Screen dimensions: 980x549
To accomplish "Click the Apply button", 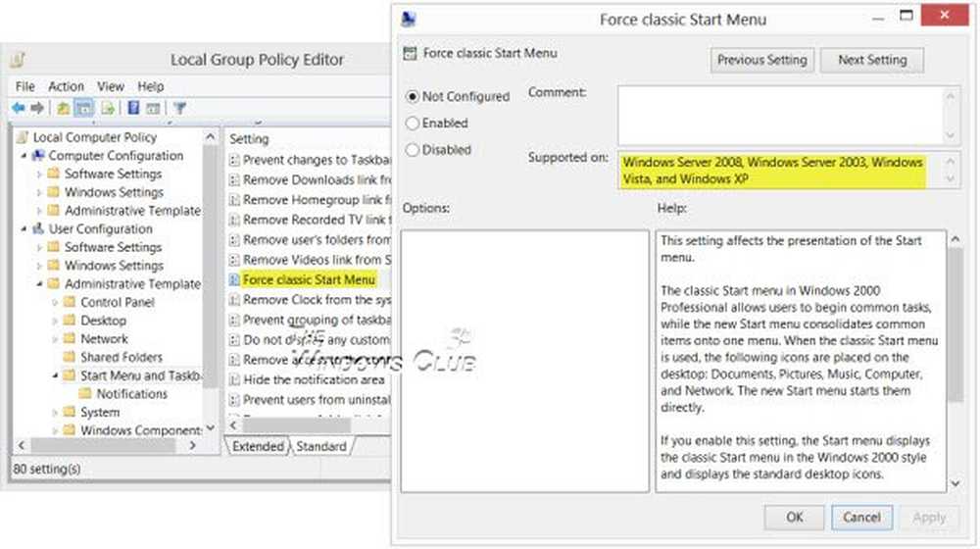I will click(929, 517).
